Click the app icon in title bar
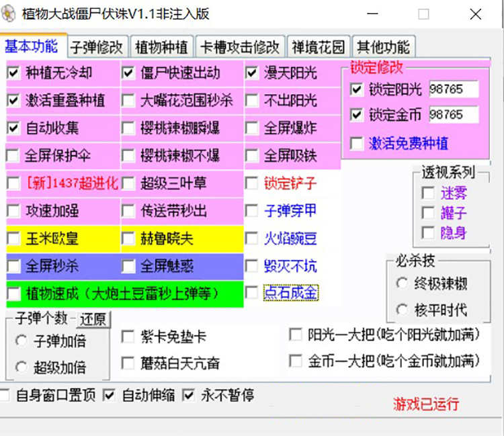504x436 pixels. 8,13
